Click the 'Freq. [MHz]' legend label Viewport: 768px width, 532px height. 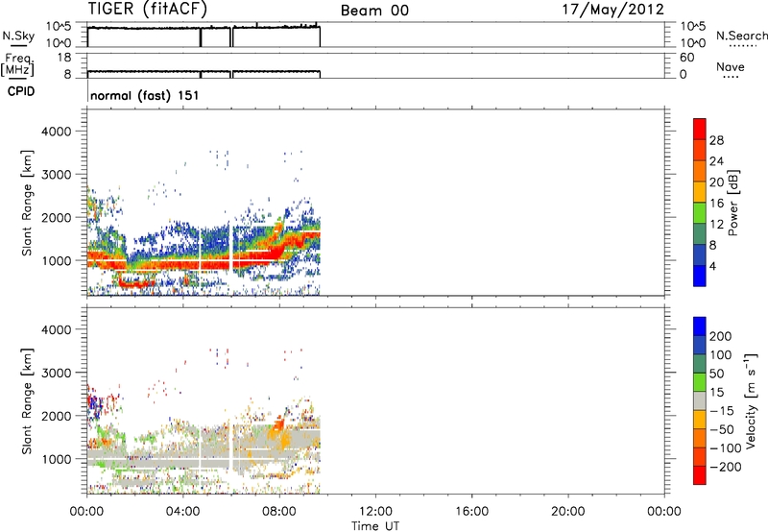tap(17, 64)
